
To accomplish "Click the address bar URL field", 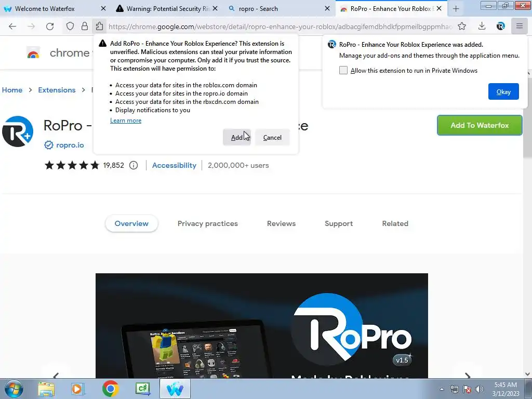I will coord(280,26).
